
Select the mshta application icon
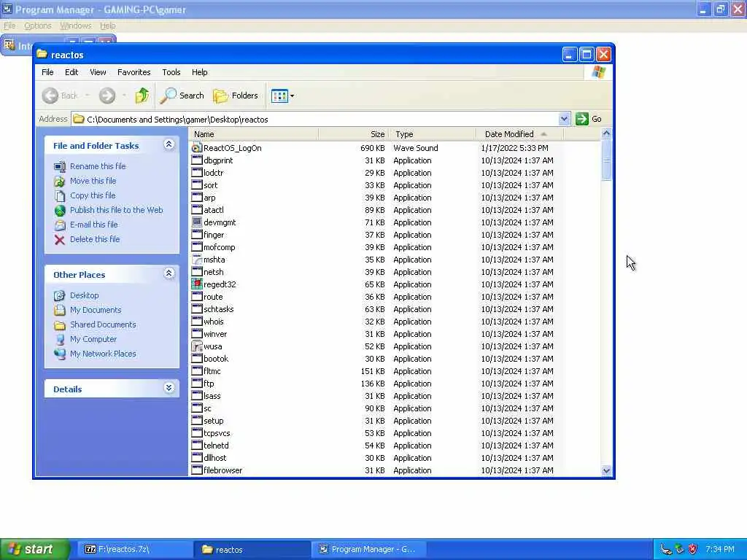point(197,260)
